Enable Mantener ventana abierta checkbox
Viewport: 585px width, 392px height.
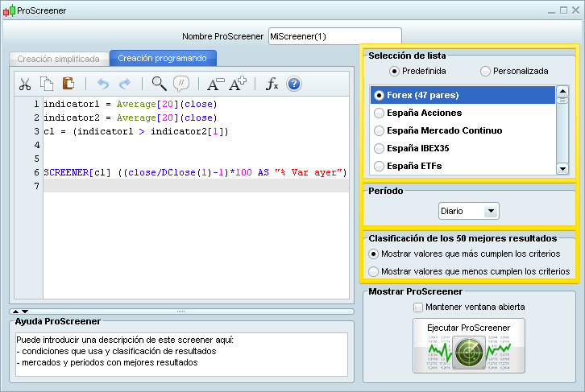click(x=417, y=307)
